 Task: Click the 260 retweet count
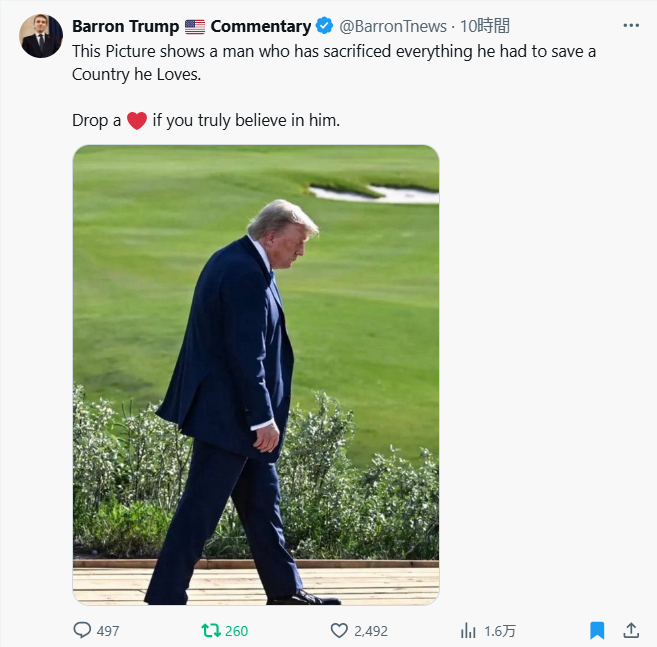point(236,631)
